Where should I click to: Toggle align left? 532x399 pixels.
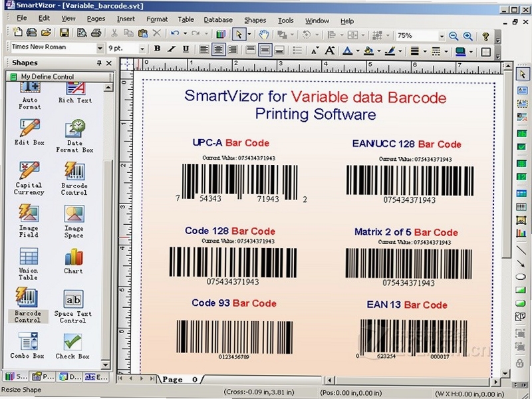[203, 50]
